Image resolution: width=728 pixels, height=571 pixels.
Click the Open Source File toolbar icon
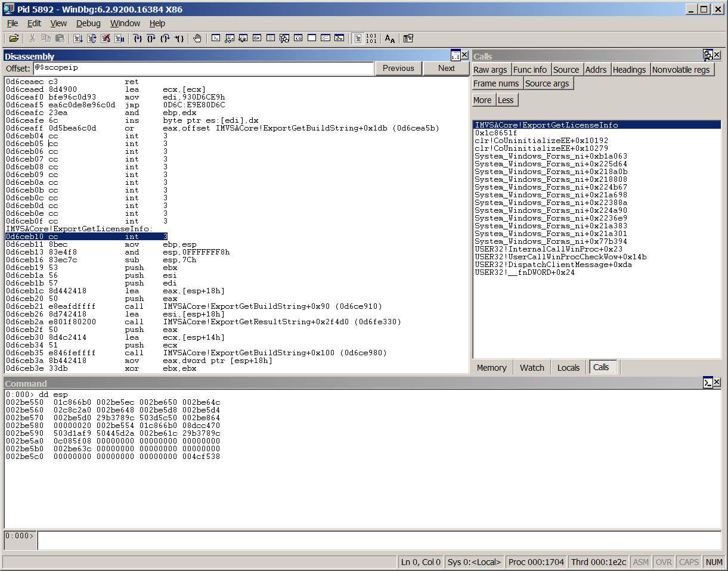tap(14, 38)
